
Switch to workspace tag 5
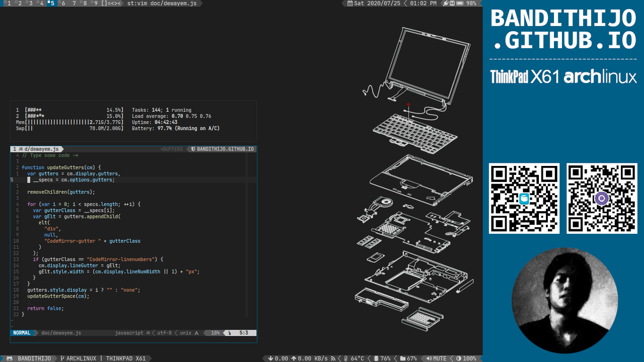(x=51, y=4)
